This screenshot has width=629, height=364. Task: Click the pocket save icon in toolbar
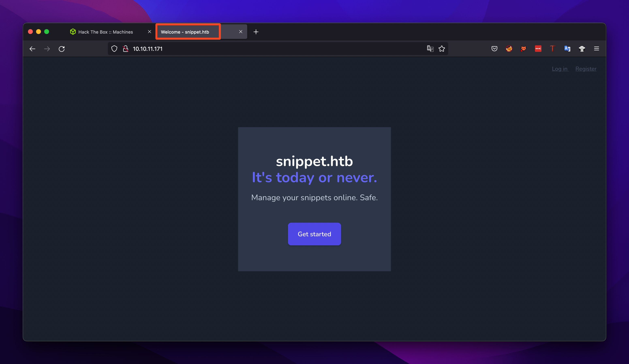click(494, 49)
